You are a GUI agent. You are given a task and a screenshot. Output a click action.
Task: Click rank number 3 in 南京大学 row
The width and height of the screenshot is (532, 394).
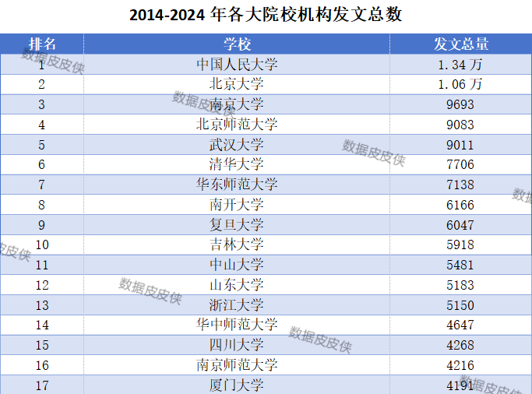42,104
